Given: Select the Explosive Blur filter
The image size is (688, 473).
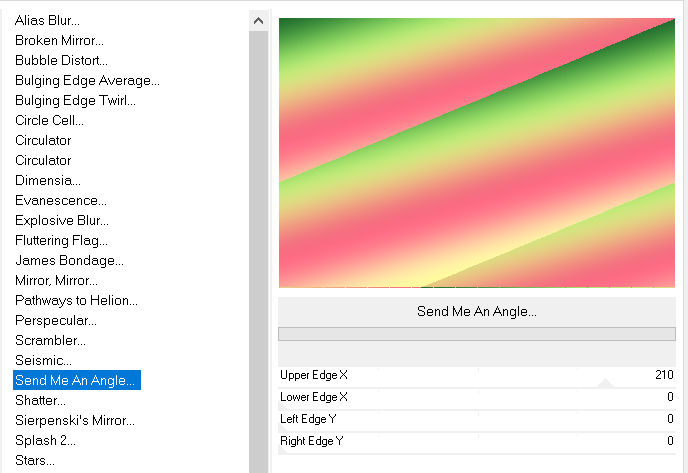Looking at the screenshot, I should tap(62, 220).
